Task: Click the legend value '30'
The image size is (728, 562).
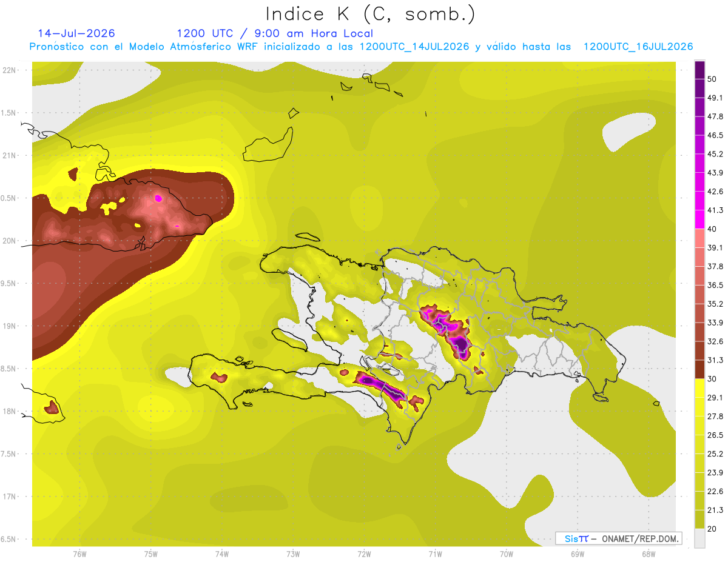Action: click(712, 379)
